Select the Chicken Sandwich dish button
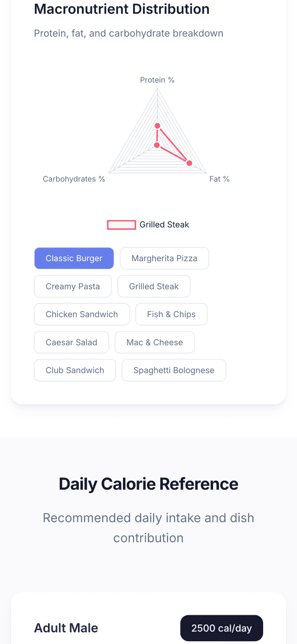297x644 pixels. [x=82, y=314]
